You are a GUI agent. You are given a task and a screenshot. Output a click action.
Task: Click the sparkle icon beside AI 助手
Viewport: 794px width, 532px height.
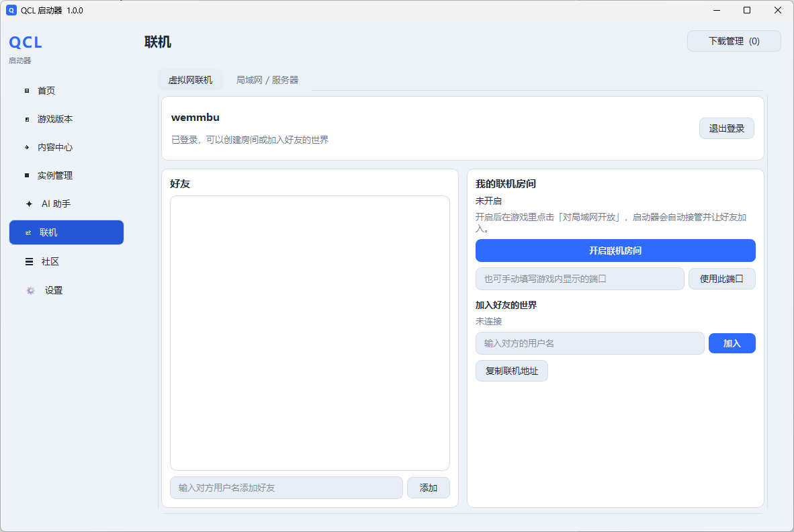[x=29, y=204]
